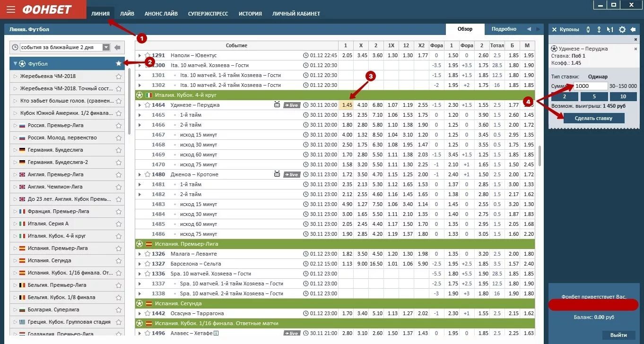
Task: Star Россия. Премьер-Лига in the sidebar
Action: click(119, 125)
